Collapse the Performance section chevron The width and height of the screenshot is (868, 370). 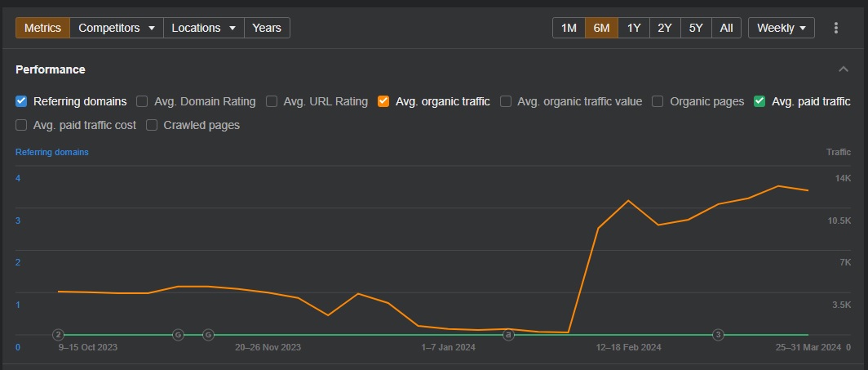(x=843, y=69)
